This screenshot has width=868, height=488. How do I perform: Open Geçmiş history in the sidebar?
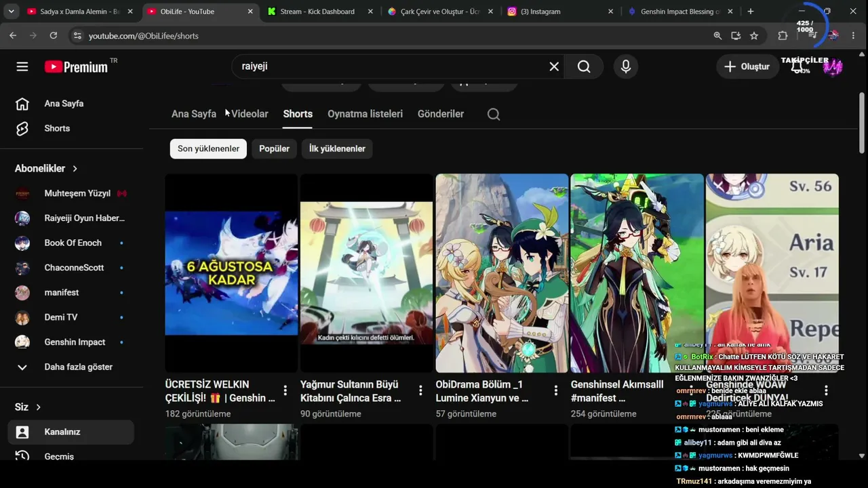pyautogui.click(x=71, y=456)
